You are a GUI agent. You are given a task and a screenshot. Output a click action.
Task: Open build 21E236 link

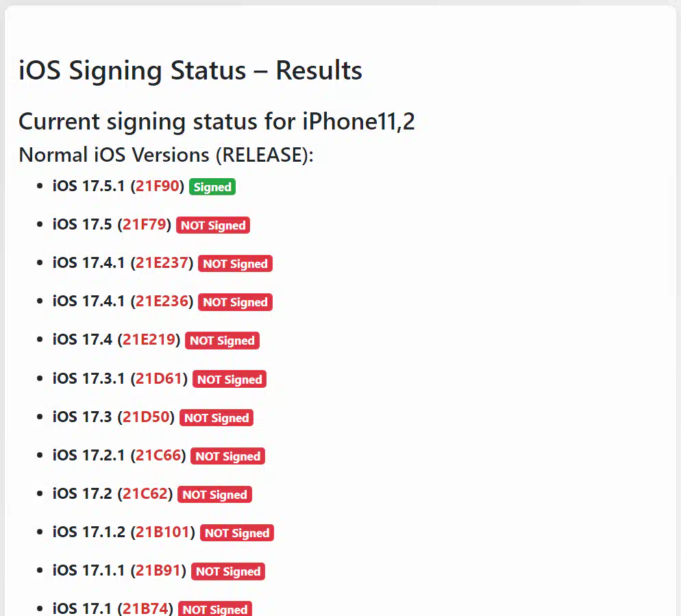coord(162,301)
